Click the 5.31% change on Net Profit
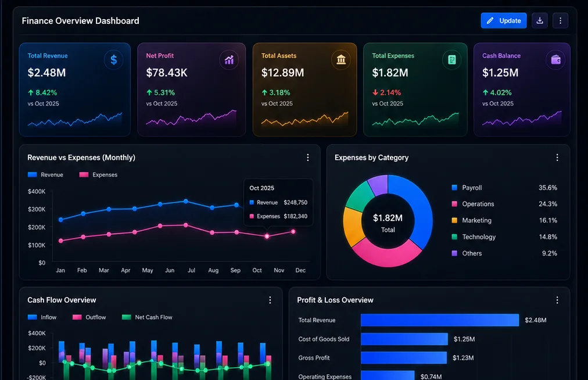Screen dimensions: 588x380 coord(160,92)
